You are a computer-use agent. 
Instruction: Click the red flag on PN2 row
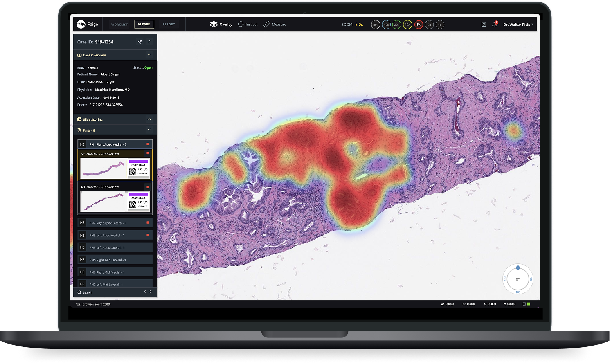pyautogui.click(x=148, y=222)
